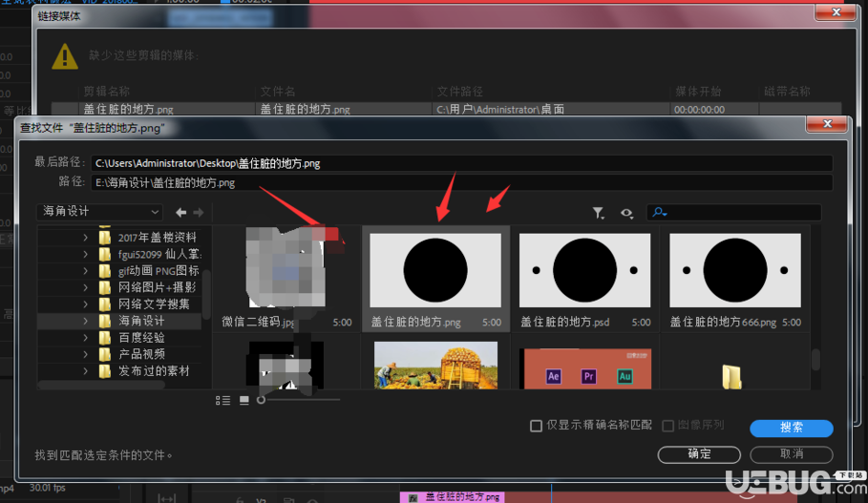Viewport: 868px width, 503px height.
Task: Select the 网络文学搜集 tree item label
Action: click(154, 304)
